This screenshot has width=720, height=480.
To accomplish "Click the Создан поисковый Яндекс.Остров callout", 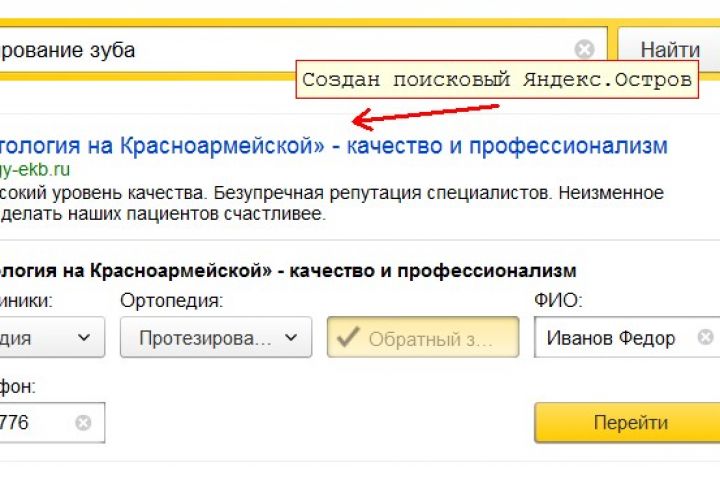I will tap(497, 80).
